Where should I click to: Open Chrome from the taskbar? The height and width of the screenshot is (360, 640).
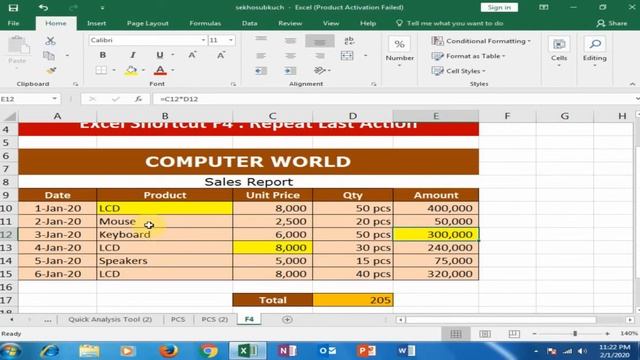coord(208,351)
